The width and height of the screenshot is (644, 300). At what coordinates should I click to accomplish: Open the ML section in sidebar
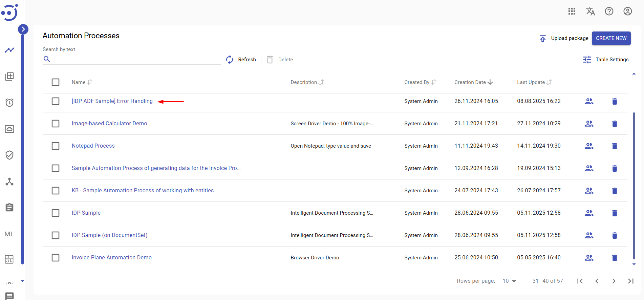[x=9, y=234]
